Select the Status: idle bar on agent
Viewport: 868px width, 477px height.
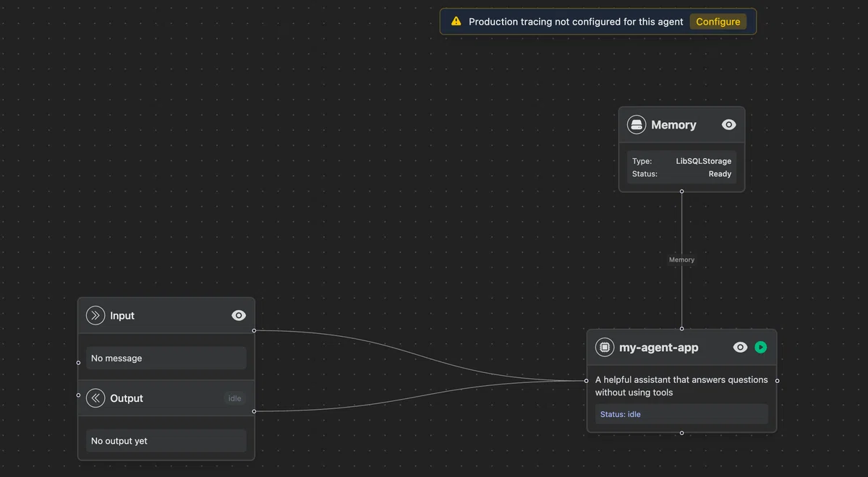click(681, 414)
